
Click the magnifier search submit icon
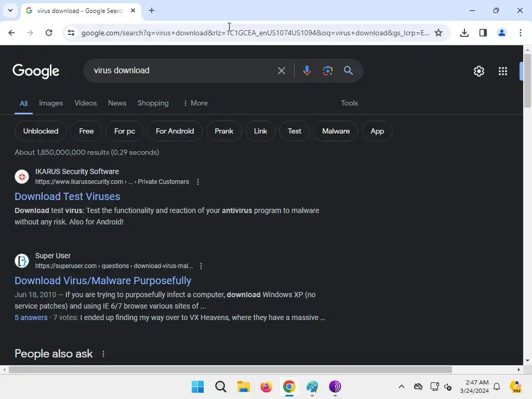(348, 71)
